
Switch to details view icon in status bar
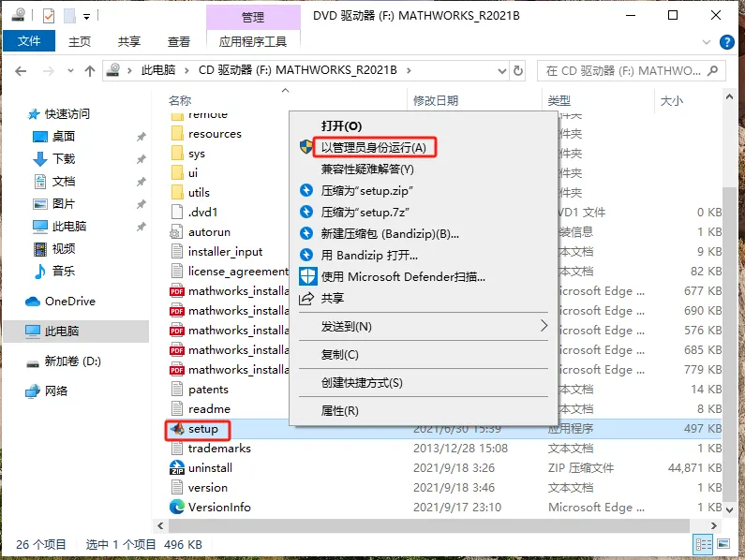pyautogui.click(x=703, y=544)
